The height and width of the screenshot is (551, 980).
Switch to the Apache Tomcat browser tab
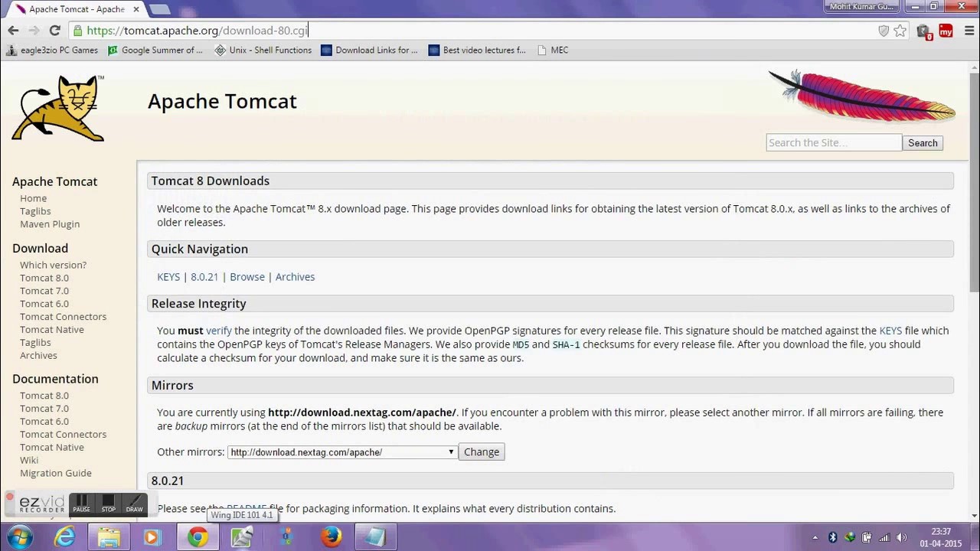(77, 9)
